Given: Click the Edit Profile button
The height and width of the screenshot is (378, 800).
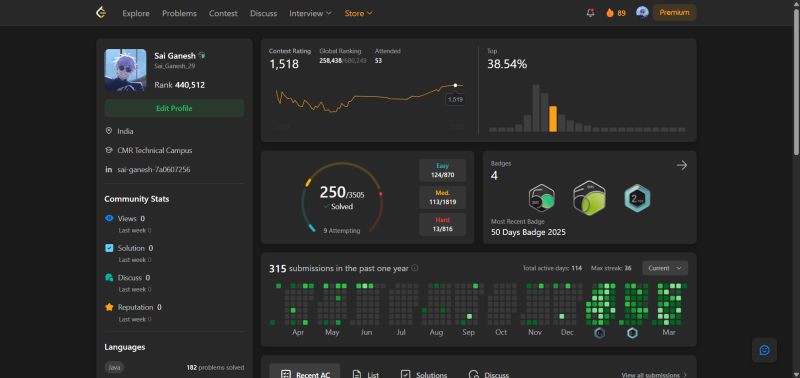Looking at the screenshot, I should [x=174, y=108].
